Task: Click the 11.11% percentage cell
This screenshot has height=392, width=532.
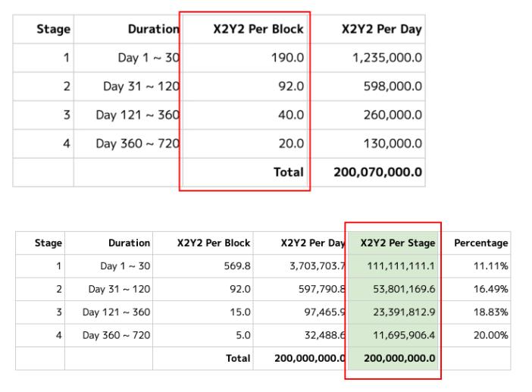Action: pos(490,266)
